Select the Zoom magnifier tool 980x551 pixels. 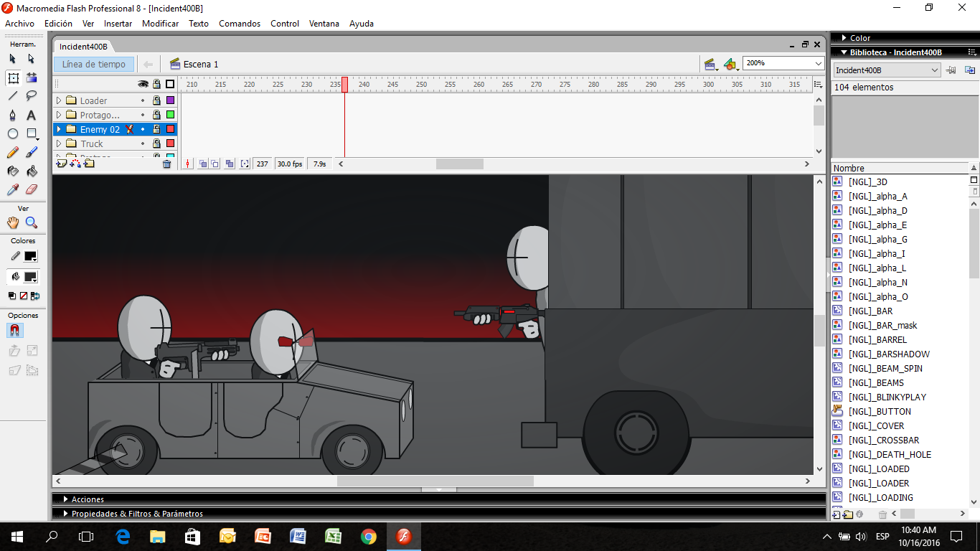(x=32, y=222)
